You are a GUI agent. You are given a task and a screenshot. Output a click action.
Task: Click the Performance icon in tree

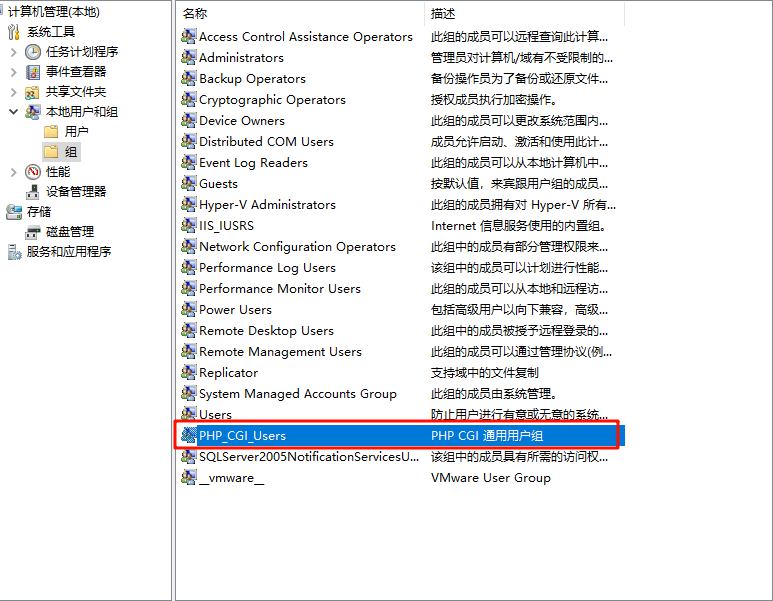(x=33, y=172)
